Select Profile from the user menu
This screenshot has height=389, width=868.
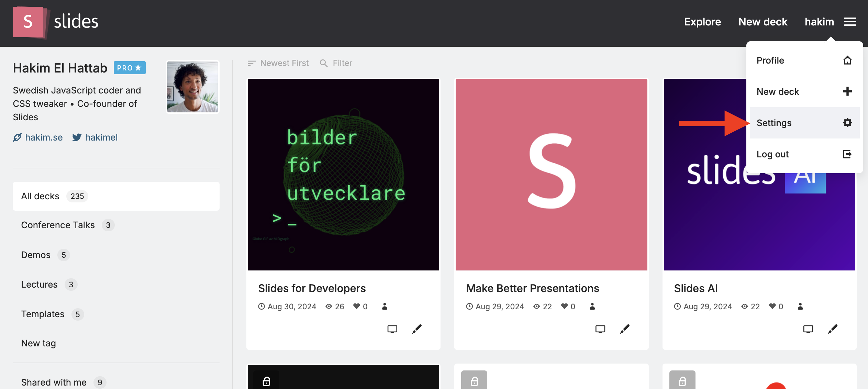[x=804, y=60]
